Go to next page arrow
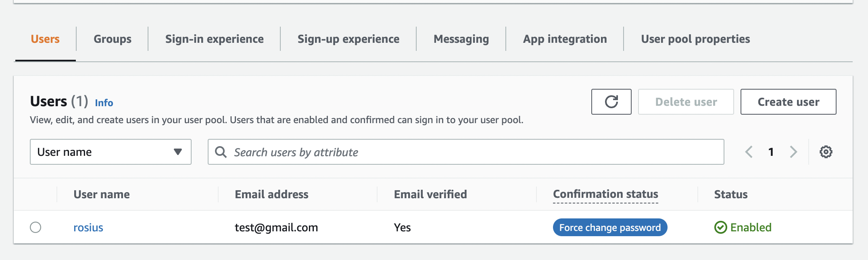This screenshot has width=868, height=260. pos(793,152)
